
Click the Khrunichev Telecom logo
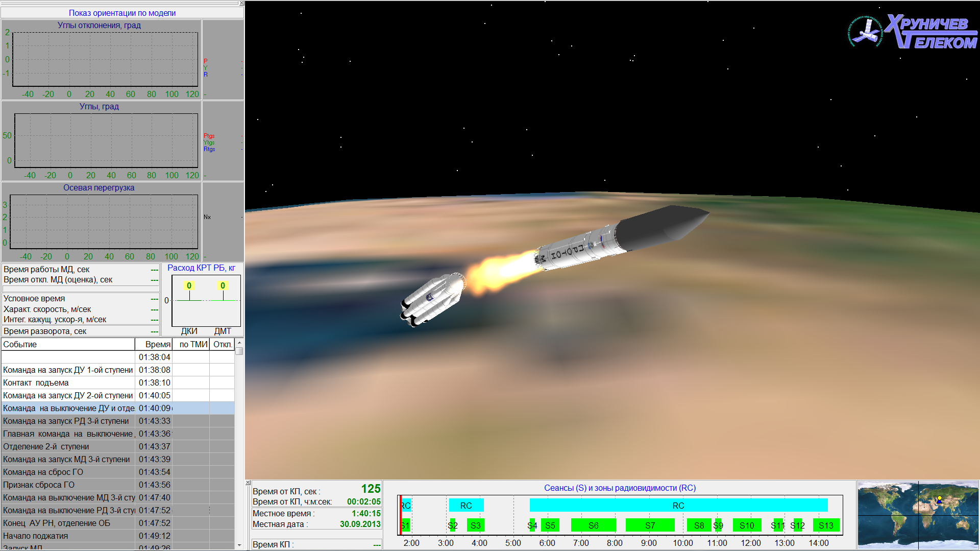[x=913, y=32]
